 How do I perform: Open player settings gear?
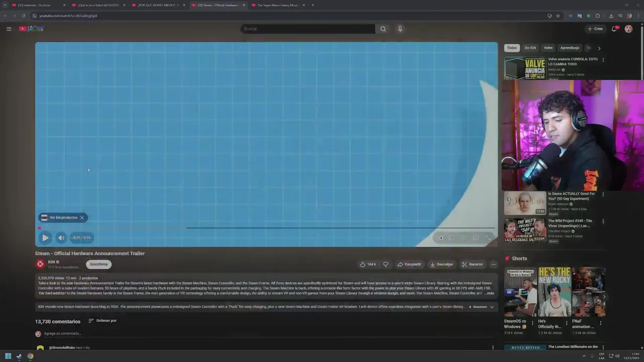pos(463,238)
